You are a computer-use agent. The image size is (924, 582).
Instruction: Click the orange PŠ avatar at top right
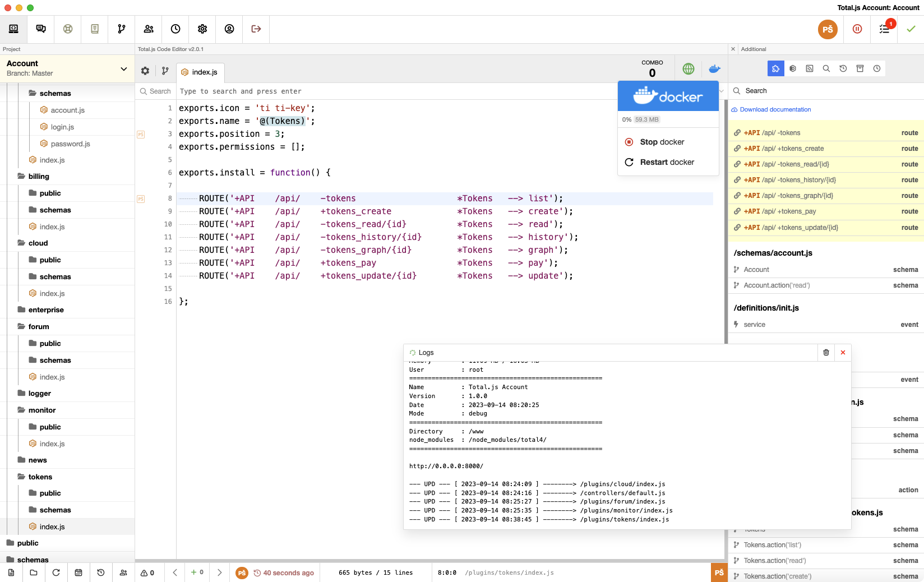click(828, 29)
